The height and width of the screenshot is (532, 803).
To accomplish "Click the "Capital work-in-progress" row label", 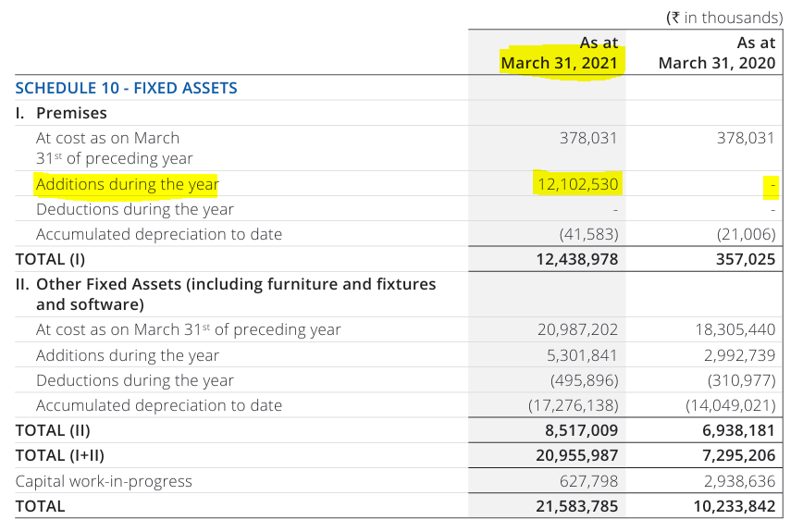I will click(104, 481).
